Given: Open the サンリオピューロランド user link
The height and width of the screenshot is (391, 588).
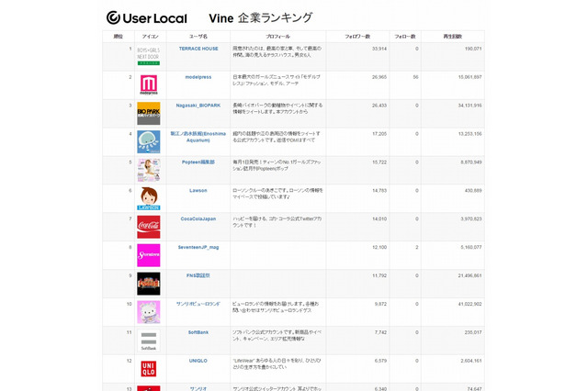Looking at the screenshot, I should click(x=198, y=304).
